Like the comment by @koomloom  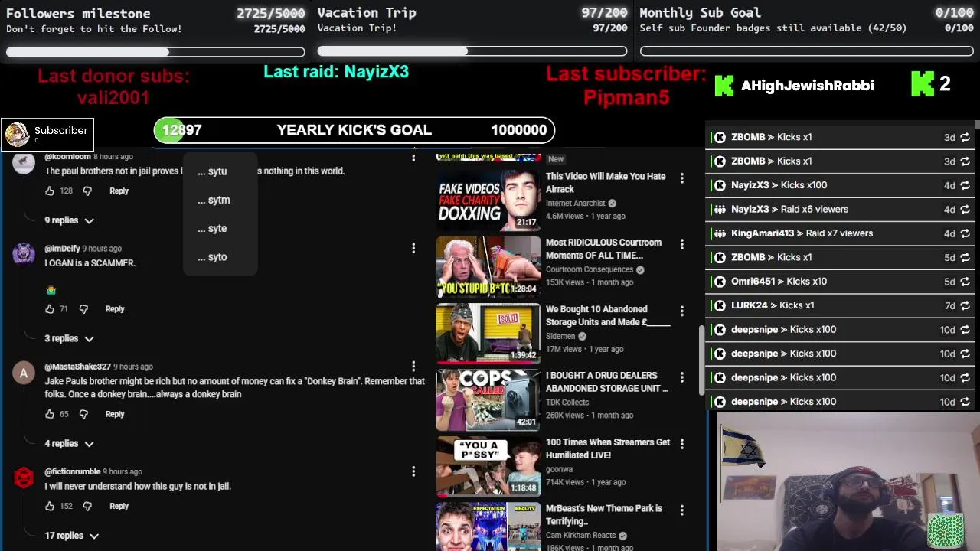(x=50, y=191)
